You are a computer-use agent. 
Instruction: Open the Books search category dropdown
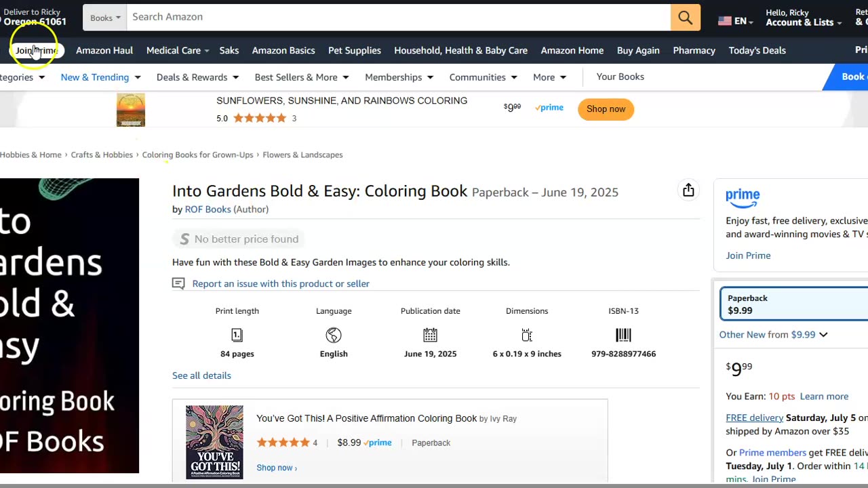104,18
